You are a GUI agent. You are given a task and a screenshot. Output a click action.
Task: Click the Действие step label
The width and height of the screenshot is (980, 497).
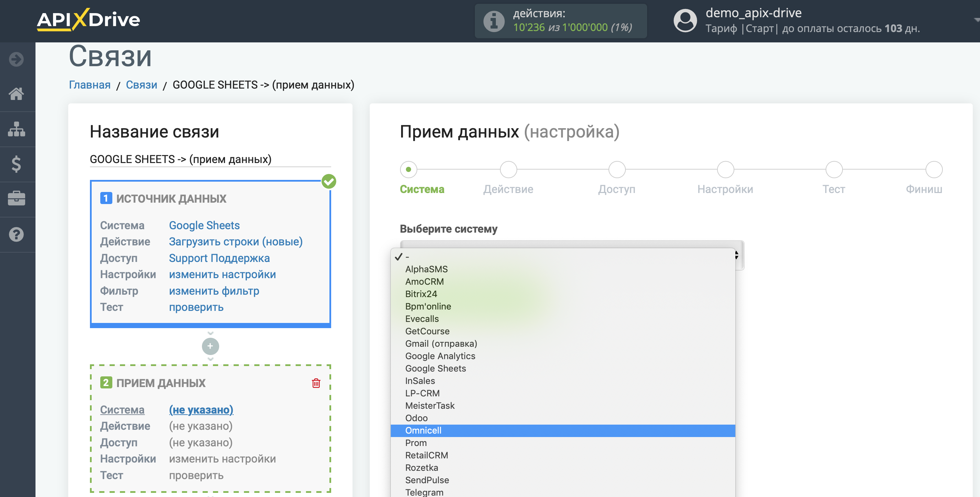click(508, 189)
